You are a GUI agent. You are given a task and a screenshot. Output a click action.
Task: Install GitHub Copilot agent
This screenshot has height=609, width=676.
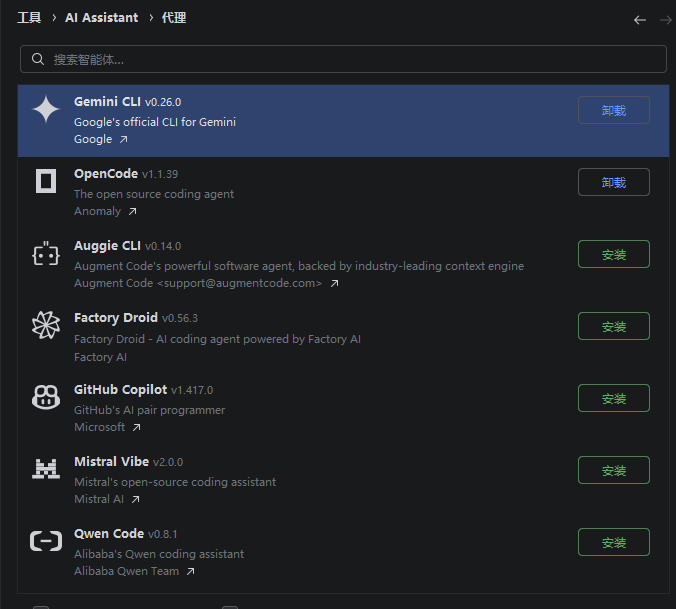pyautogui.click(x=613, y=398)
